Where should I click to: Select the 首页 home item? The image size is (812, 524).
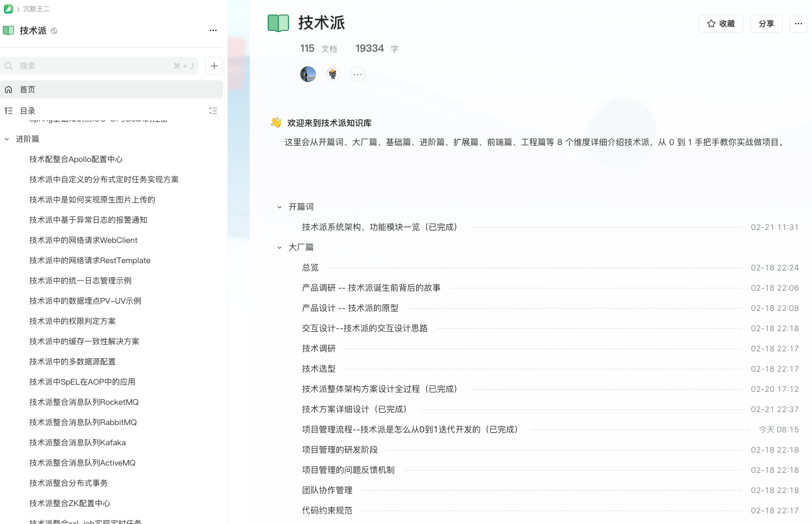pos(111,89)
